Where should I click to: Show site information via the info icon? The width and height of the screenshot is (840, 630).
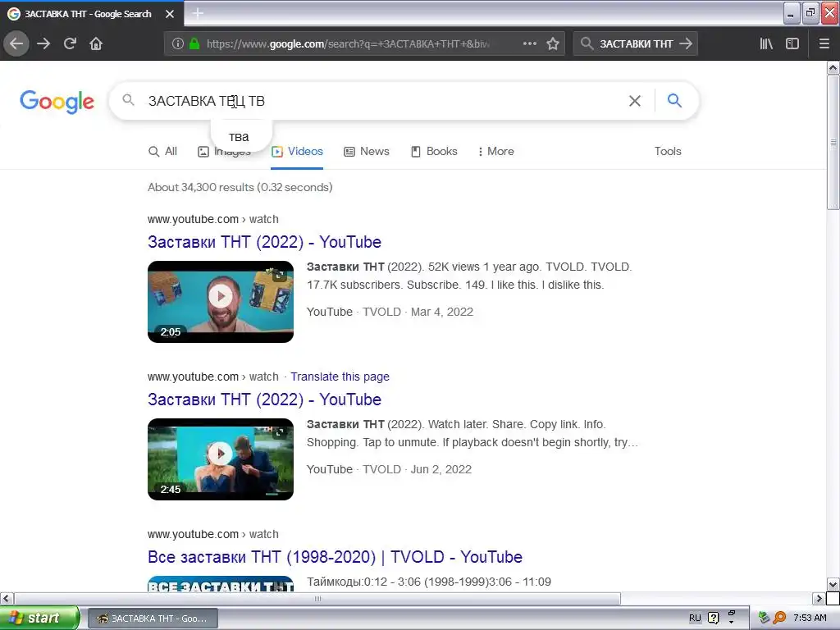tap(178, 44)
